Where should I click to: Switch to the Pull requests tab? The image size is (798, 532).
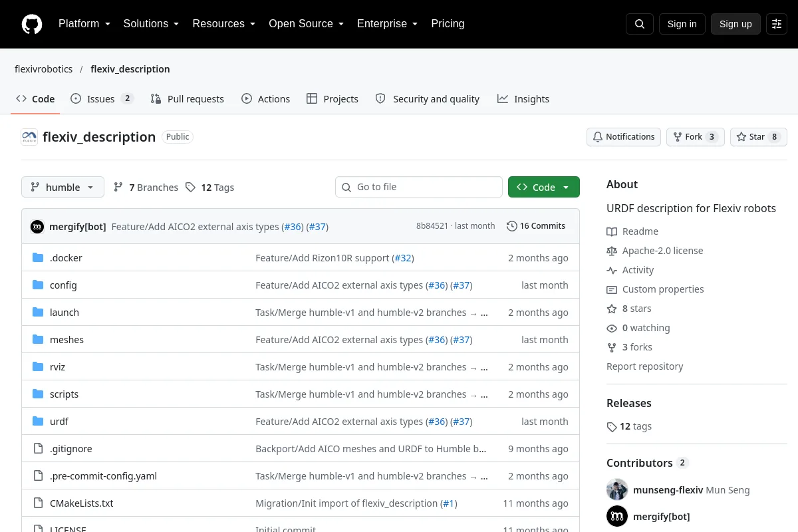(x=188, y=99)
